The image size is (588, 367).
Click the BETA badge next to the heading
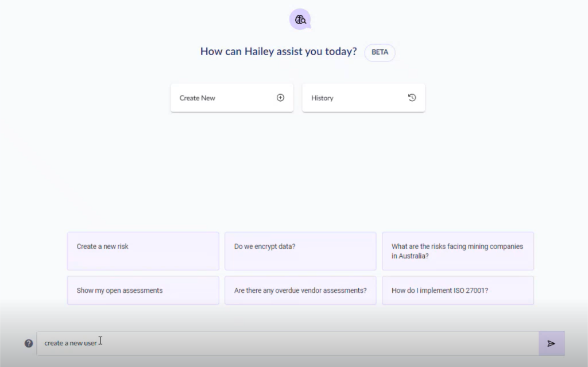pos(380,52)
